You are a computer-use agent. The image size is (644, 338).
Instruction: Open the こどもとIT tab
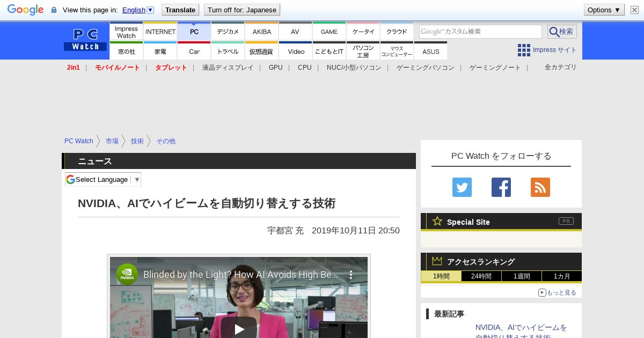(x=329, y=51)
